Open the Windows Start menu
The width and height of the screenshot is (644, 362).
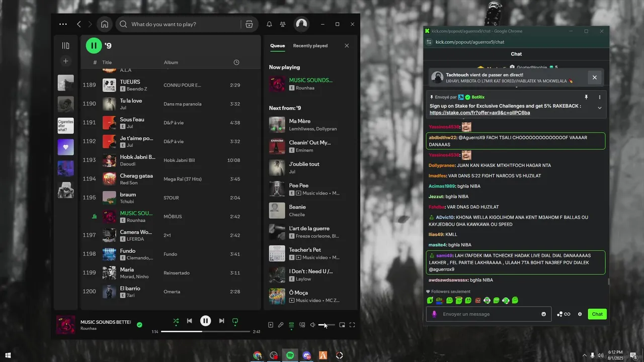[8, 355]
